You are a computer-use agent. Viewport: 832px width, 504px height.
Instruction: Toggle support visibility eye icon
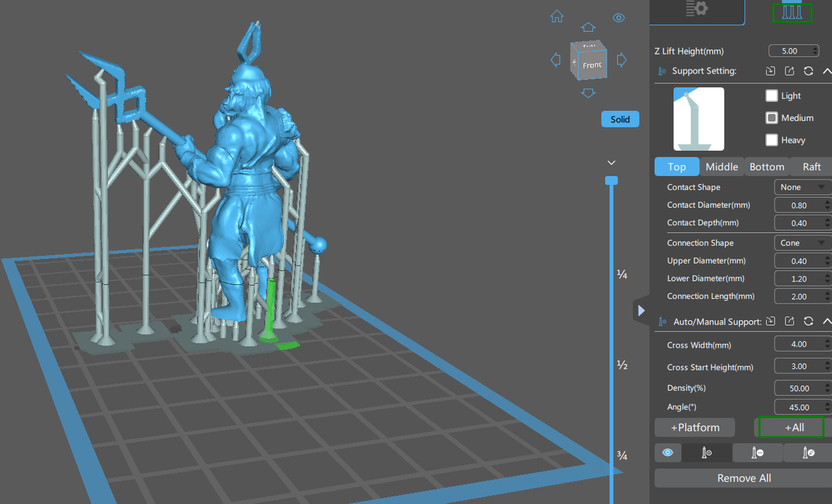(668, 452)
